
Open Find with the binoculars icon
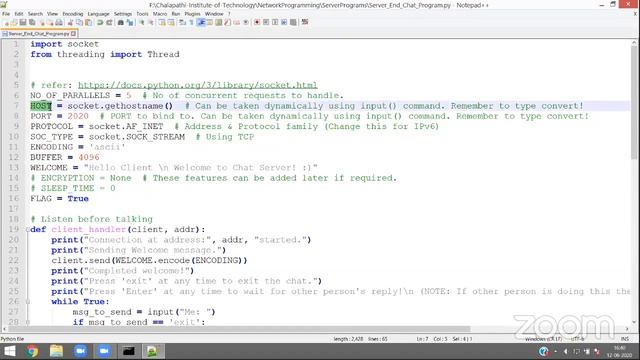coord(121,22)
